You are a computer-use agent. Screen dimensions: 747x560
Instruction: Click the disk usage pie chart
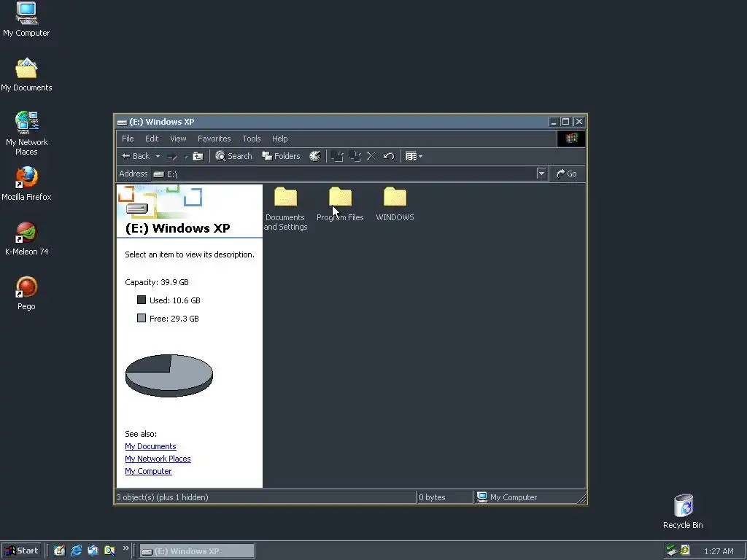pos(169,376)
